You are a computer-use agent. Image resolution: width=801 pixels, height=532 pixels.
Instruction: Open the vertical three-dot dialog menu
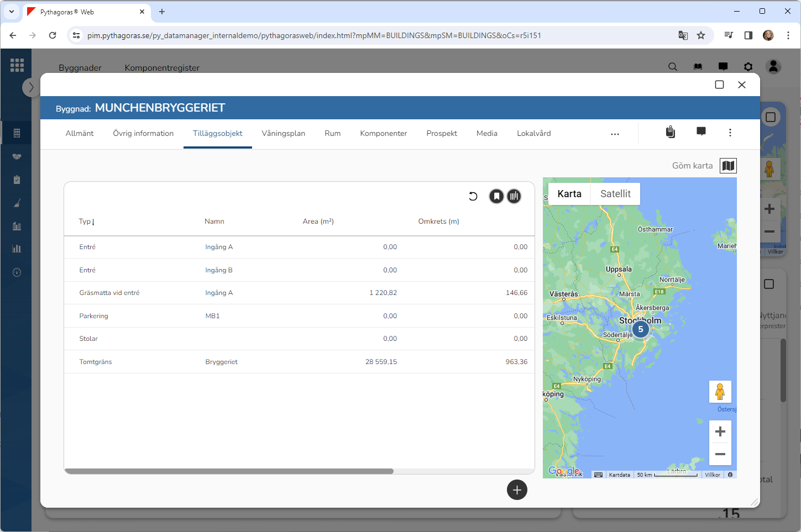(x=730, y=133)
